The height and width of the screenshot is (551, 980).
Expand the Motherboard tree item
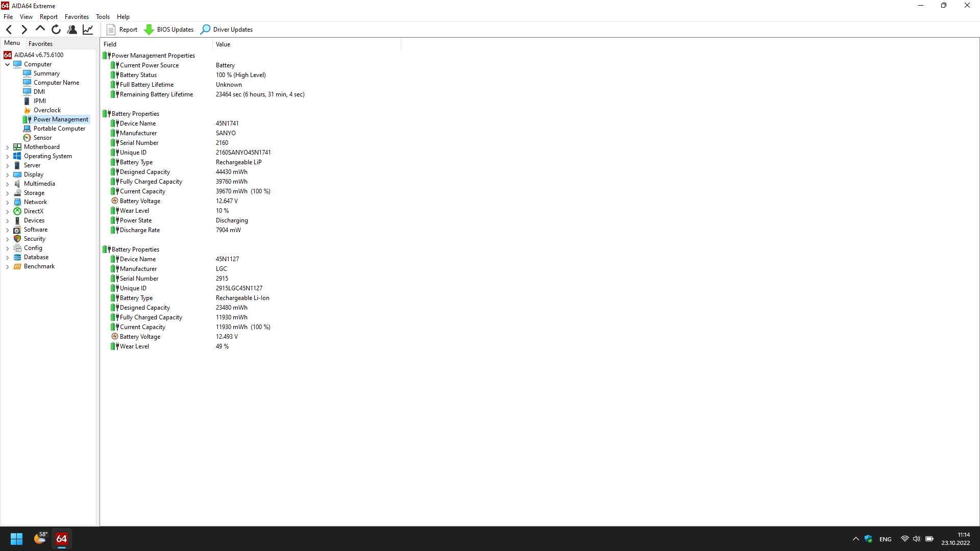pyautogui.click(x=7, y=146)
